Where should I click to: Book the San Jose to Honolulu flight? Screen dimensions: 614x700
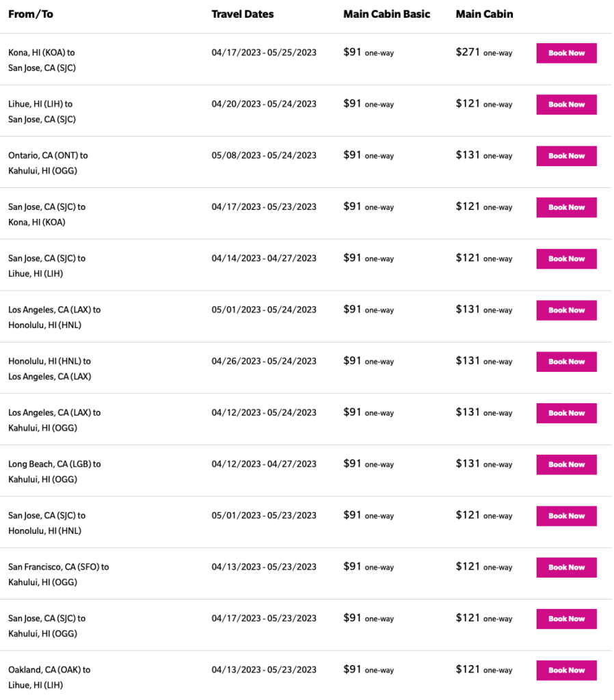(566, 516)
